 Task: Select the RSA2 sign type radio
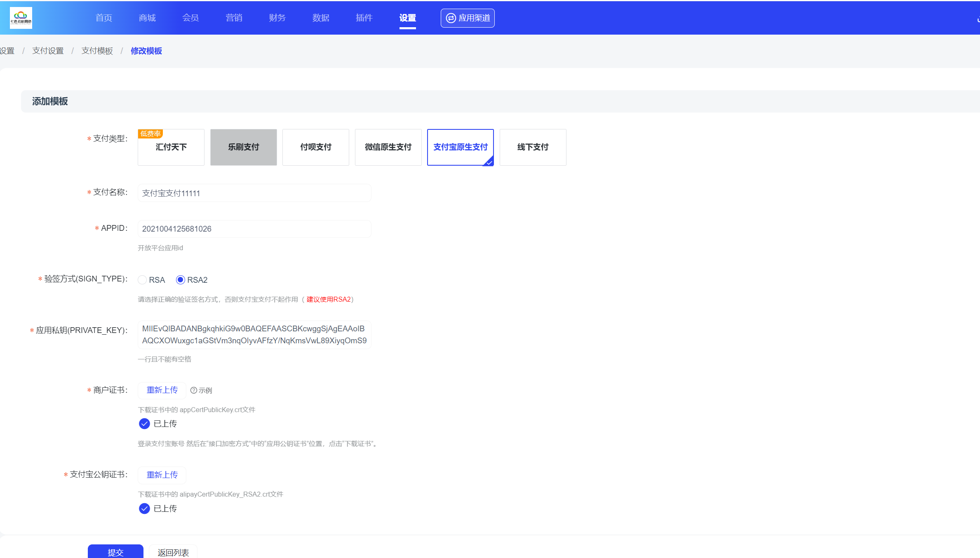point(180,280)
